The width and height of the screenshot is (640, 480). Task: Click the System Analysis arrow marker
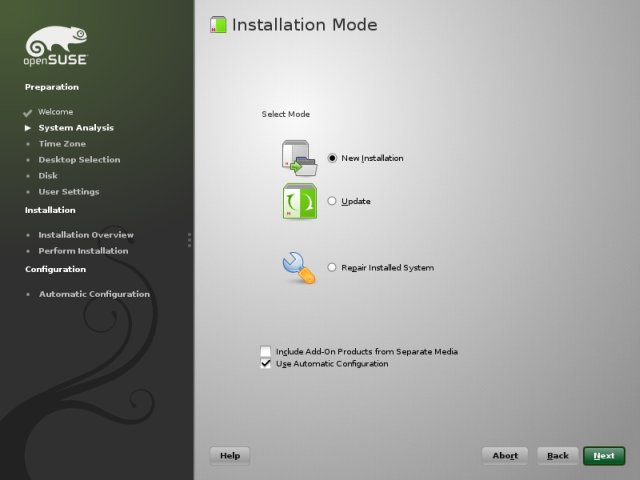point(28,128)
